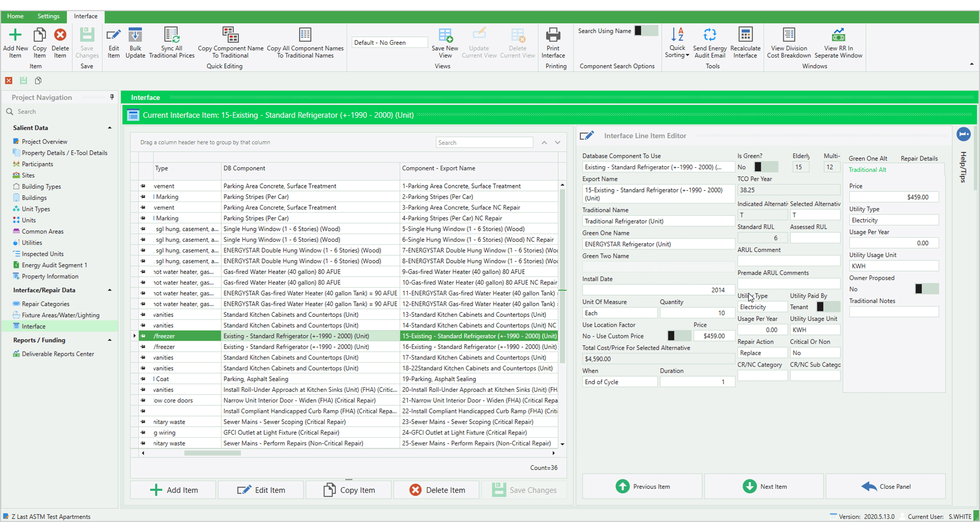Screen dimensions: 980x532
Task: Toggle the Search Using Name switch
Action: (647, 30)
